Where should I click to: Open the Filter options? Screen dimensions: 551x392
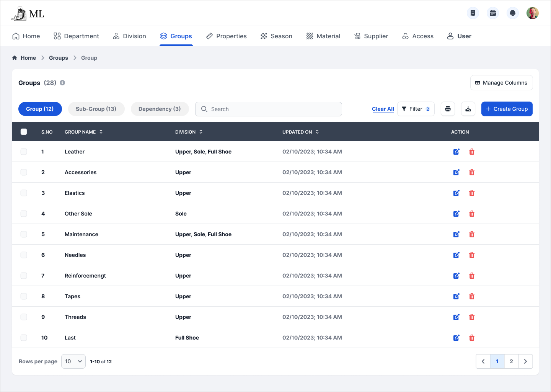416,109
